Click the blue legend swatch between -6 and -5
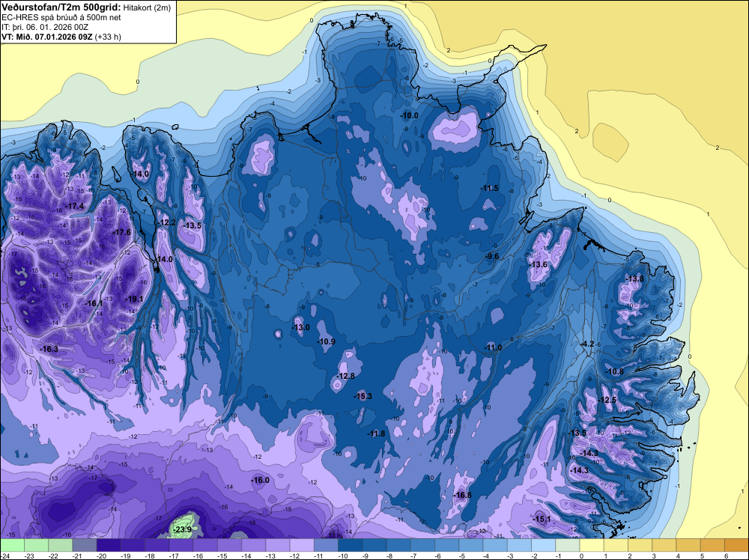The height and width of the screenshot is (560, 749). (446, 545)
